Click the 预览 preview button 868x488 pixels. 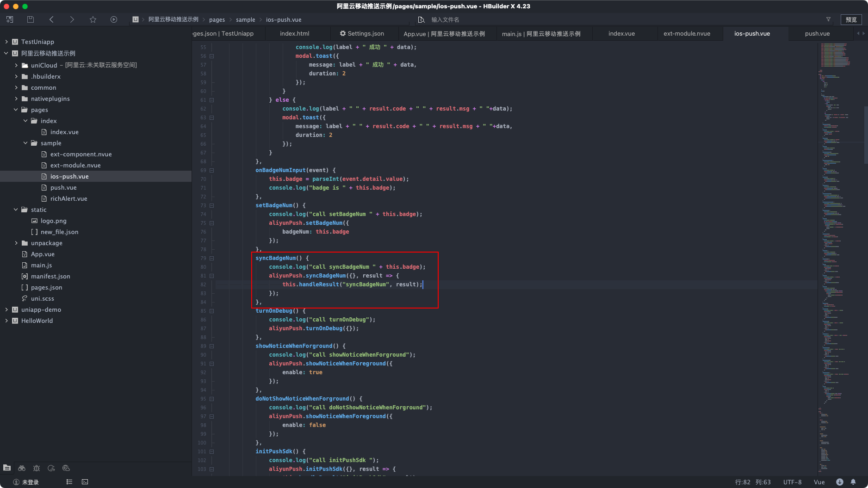(851, 19)
